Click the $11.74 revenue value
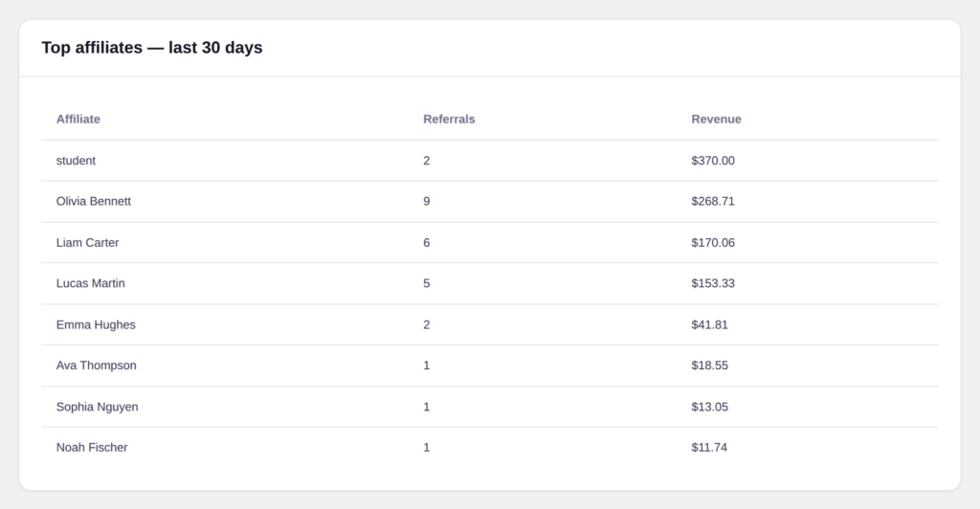The height and width of the screenshot is (509, 980). pos(709,447)
